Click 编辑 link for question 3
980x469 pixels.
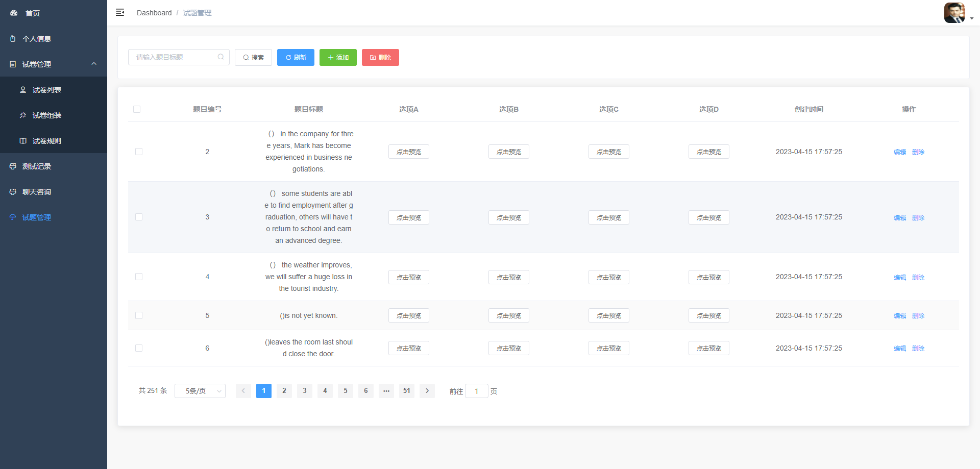[x=900, y=217]
